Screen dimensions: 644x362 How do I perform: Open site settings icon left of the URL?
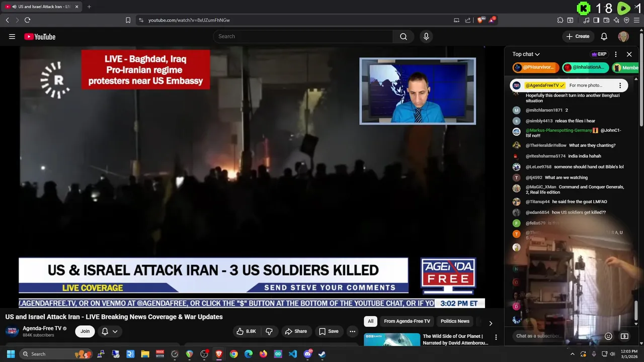coord(141,20)
